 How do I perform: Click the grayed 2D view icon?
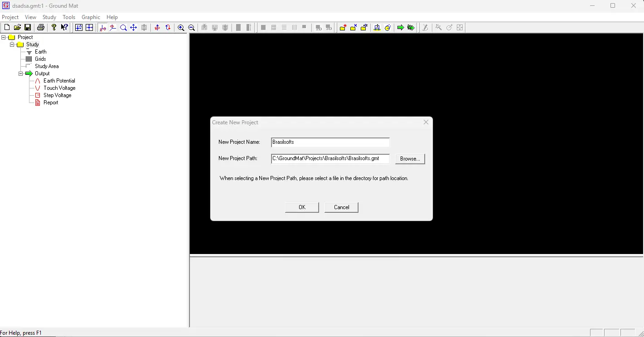(319, 28)
